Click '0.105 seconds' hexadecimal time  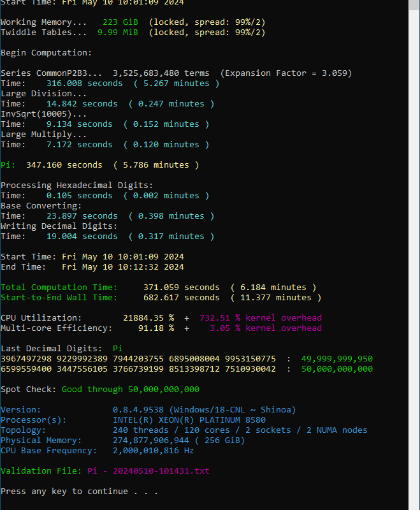(x=79, y=196)
